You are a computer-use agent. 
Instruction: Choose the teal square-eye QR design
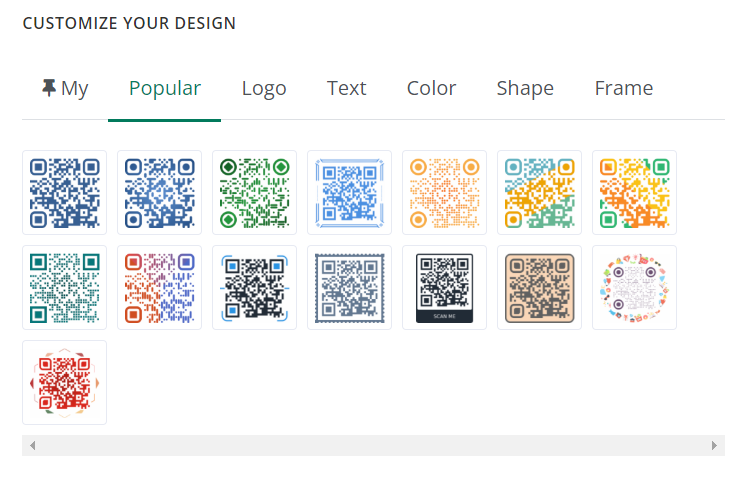pos(64,288)
